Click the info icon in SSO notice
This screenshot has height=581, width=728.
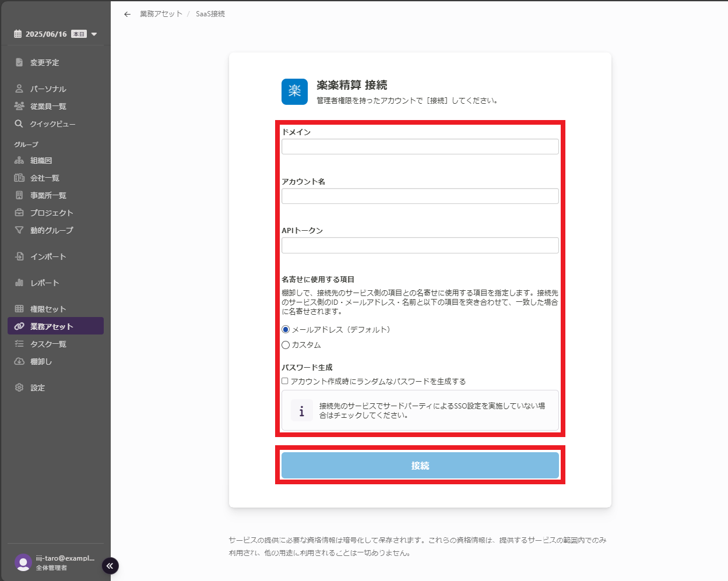pos(301,411)
